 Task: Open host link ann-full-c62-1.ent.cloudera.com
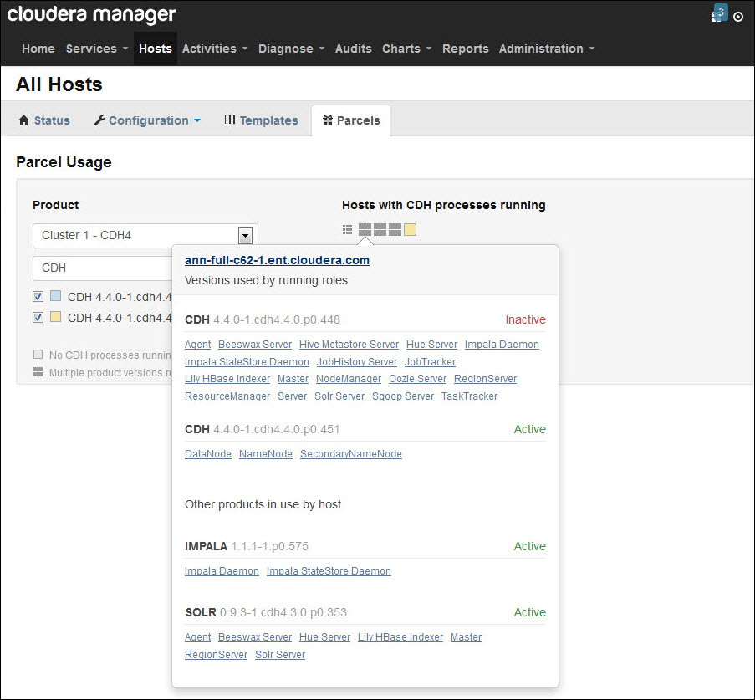pos(277,260)
